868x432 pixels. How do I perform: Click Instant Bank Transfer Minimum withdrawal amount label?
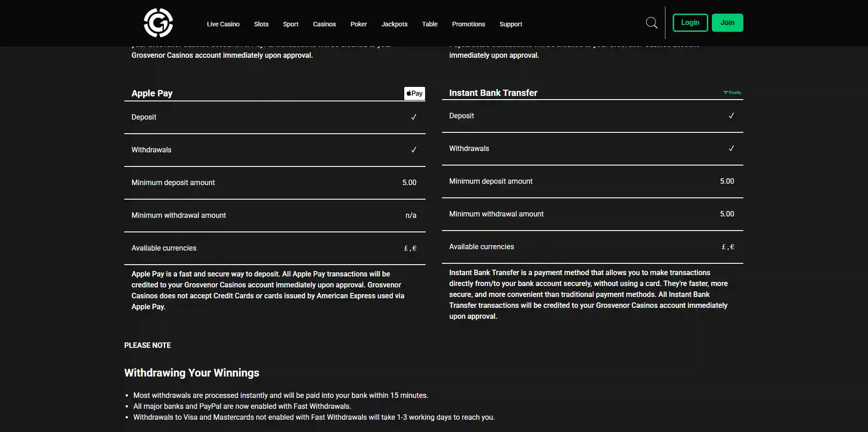[496, 214]
